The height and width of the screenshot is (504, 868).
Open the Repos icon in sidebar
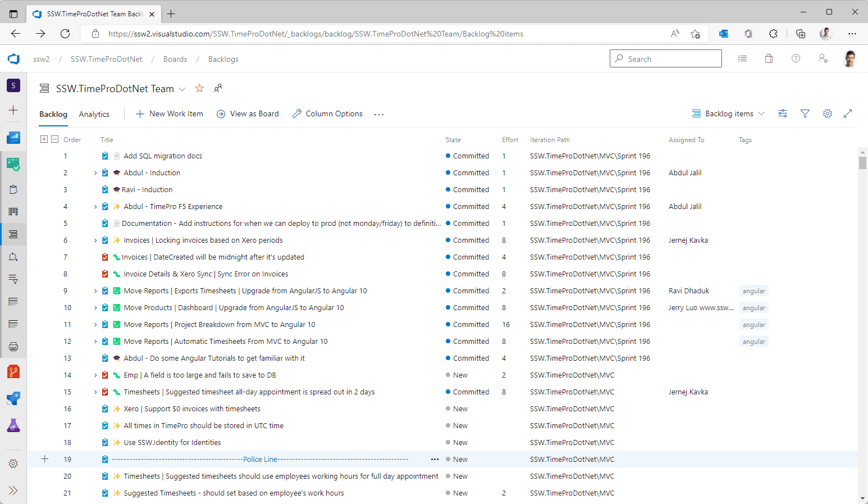(x=13, y=371)
